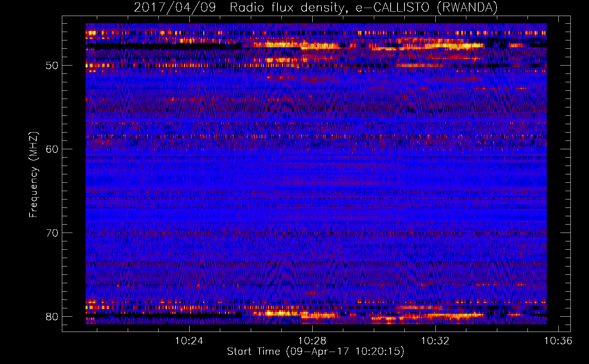Viewport: 589px width, 364px height.
Task: Click the 10:36 time tick label
Action: (558, 341)
